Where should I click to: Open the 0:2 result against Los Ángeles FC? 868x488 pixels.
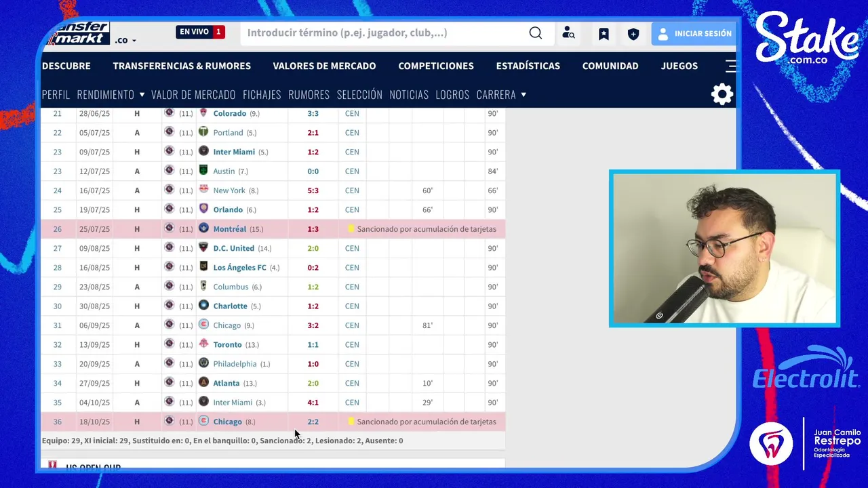tap(313, 268)
